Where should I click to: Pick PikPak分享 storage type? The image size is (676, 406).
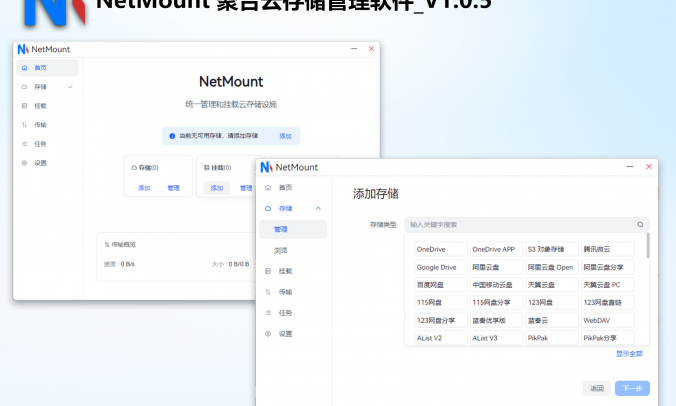click(x=607, y=338)
